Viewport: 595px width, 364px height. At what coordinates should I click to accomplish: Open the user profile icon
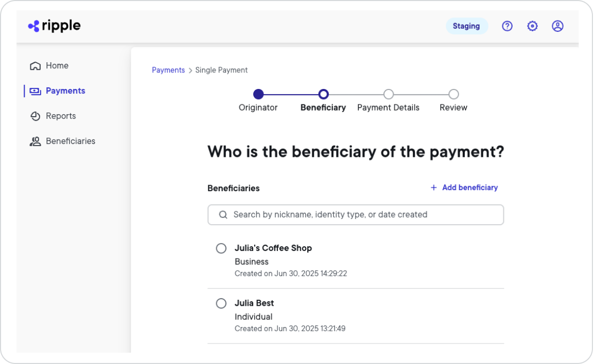pyautogui.click(x=557, y=26)
